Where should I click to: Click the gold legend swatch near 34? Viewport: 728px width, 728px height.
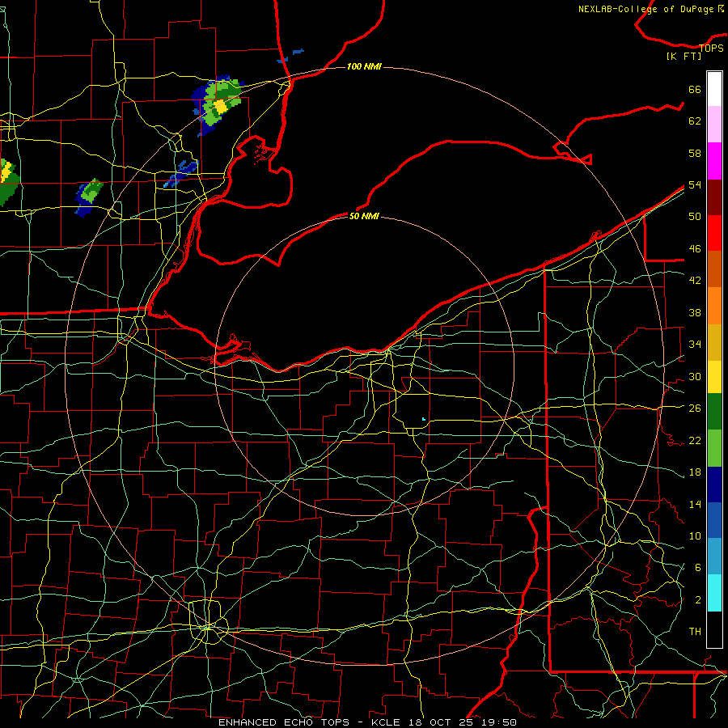(714, 342)
